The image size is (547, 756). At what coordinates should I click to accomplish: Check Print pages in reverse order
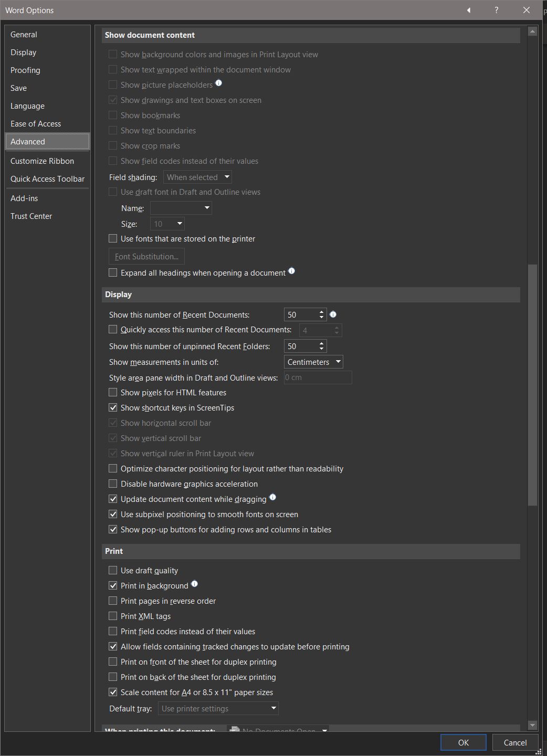tap(113, 601)
